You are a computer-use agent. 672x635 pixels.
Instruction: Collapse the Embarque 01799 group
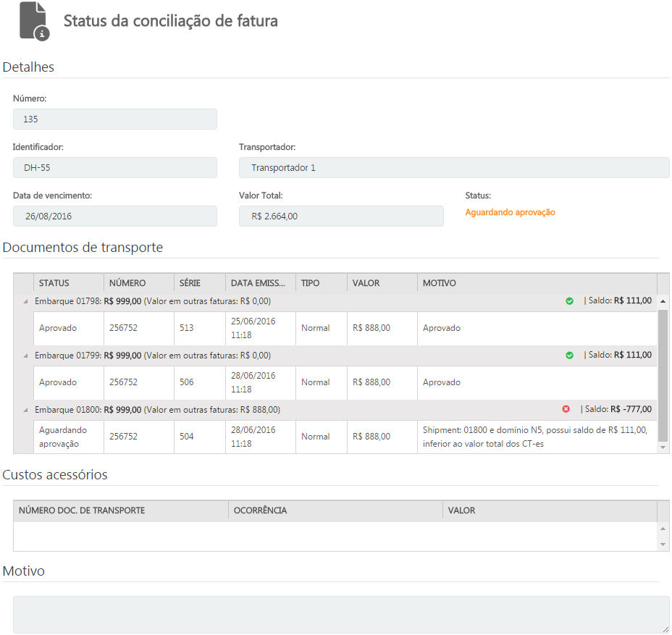(x=25, y=356)
